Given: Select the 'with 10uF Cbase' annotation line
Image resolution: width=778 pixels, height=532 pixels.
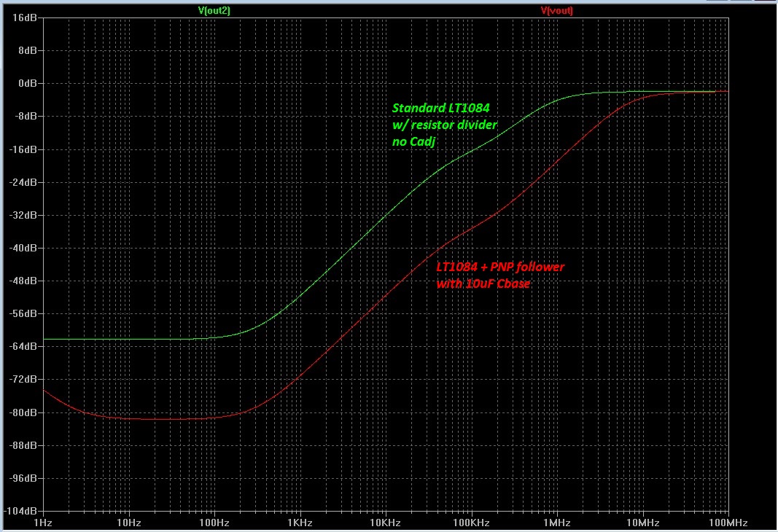Looking at the screenshot, I should point(483,283).
